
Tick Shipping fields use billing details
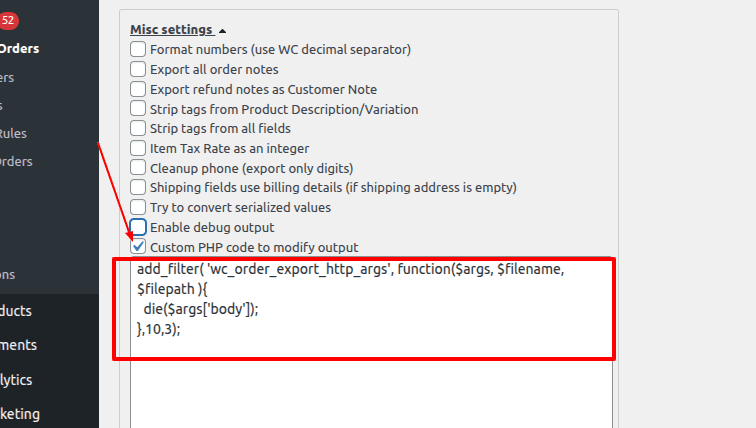(138, 187)
